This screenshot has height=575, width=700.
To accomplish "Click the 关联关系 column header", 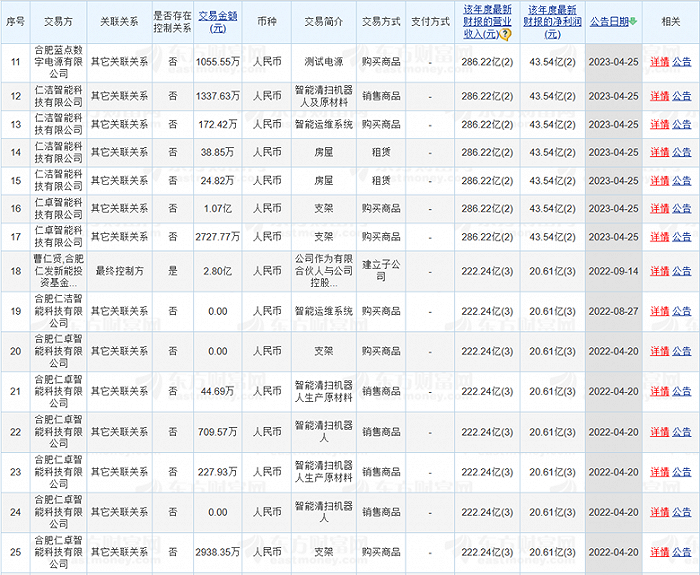I will tap(119, 22).
